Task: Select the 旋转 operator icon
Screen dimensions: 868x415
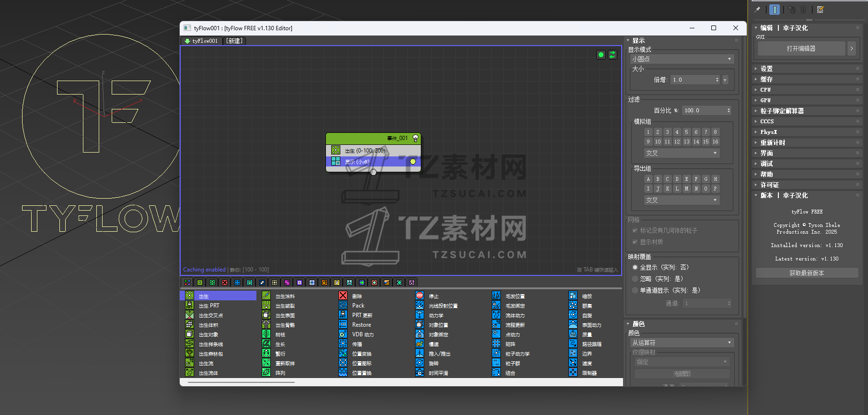Action: click(x=420, y=363)
